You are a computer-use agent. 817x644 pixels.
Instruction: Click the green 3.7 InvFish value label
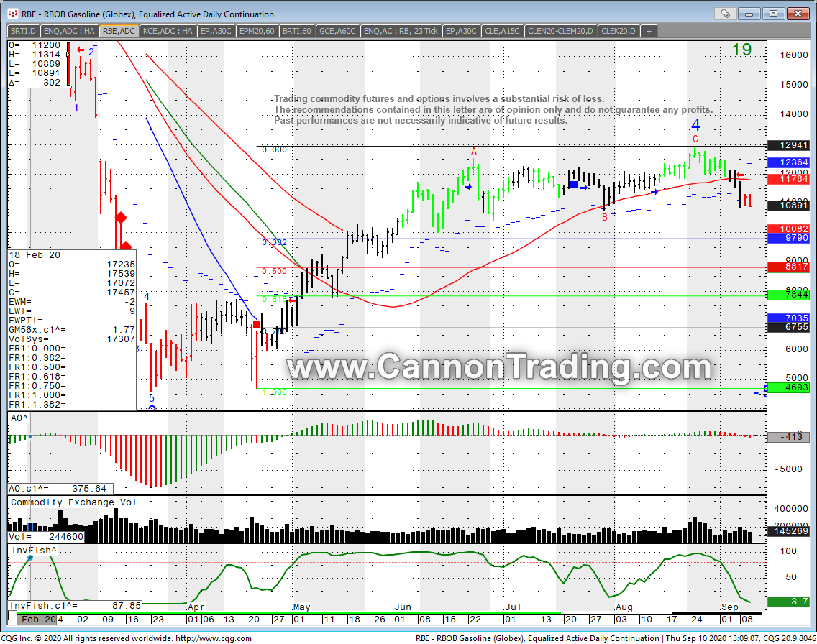click(x=788, y=602)
